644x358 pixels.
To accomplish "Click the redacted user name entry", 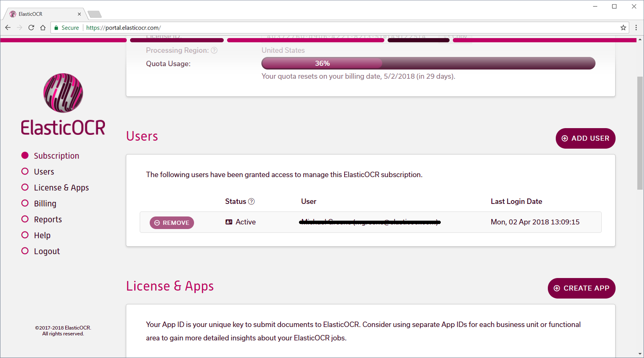I will click(370, 222).
